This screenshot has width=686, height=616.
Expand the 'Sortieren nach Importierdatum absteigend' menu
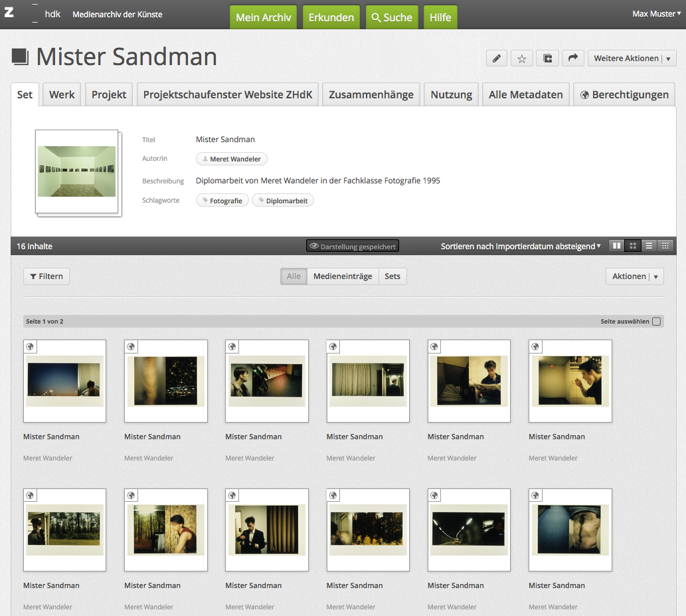pyautogui.click(x=521, y=246)
